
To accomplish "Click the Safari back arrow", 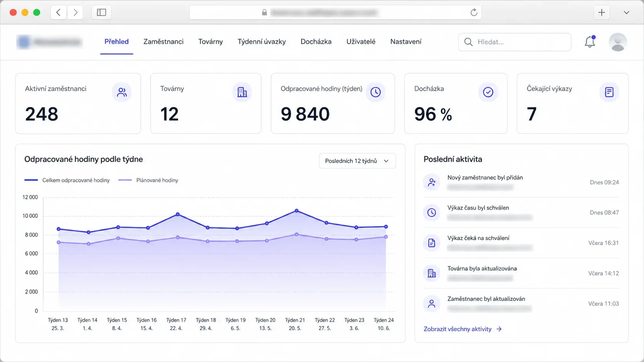I will (59, 12).
